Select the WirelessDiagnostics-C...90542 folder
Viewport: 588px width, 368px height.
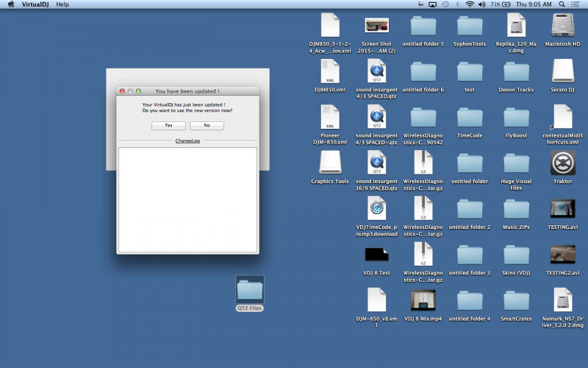[x=423, y=117]
